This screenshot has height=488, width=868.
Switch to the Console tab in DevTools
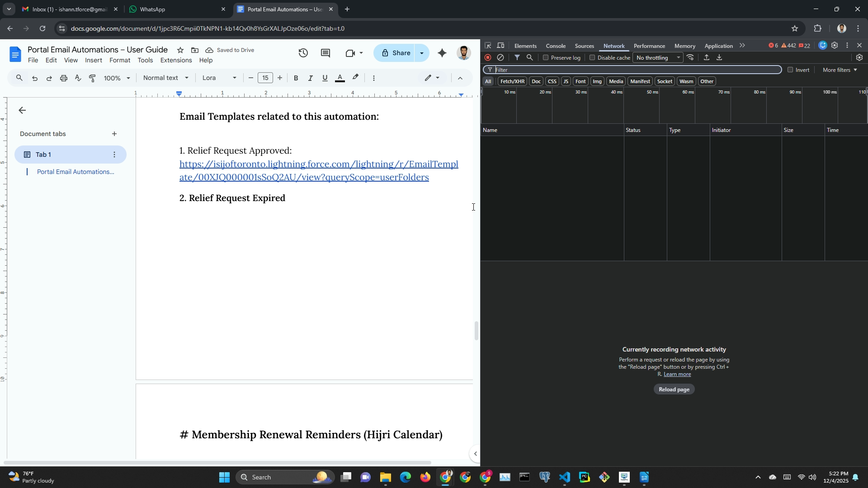[x=556, y=46]
